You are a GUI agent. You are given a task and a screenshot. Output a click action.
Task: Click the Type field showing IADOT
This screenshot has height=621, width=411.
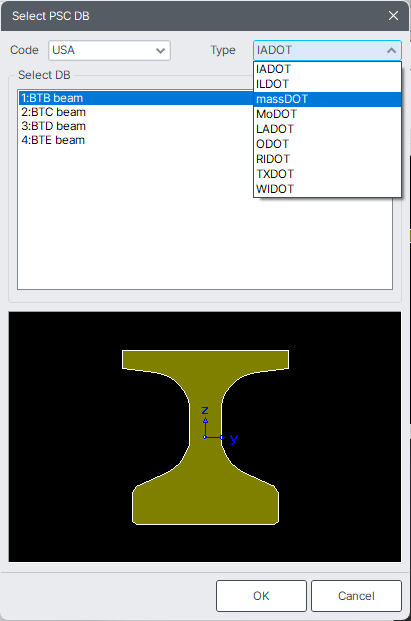pyautogui.click(x=327, y=50)
